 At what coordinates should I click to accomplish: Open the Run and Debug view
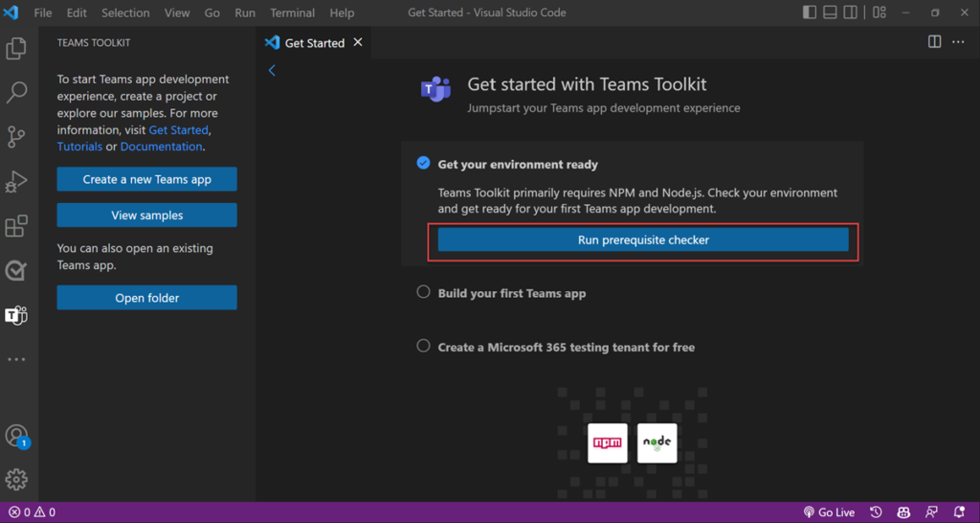click(x=16, y=181)
